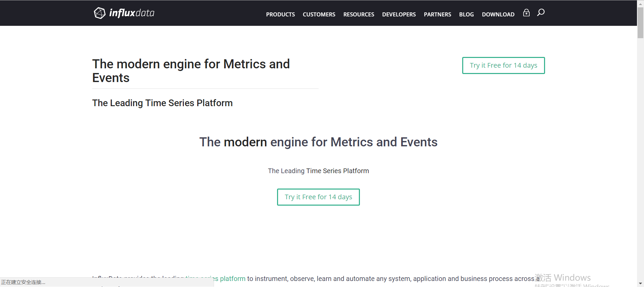Open the login padlock icon

pos(526,13)
